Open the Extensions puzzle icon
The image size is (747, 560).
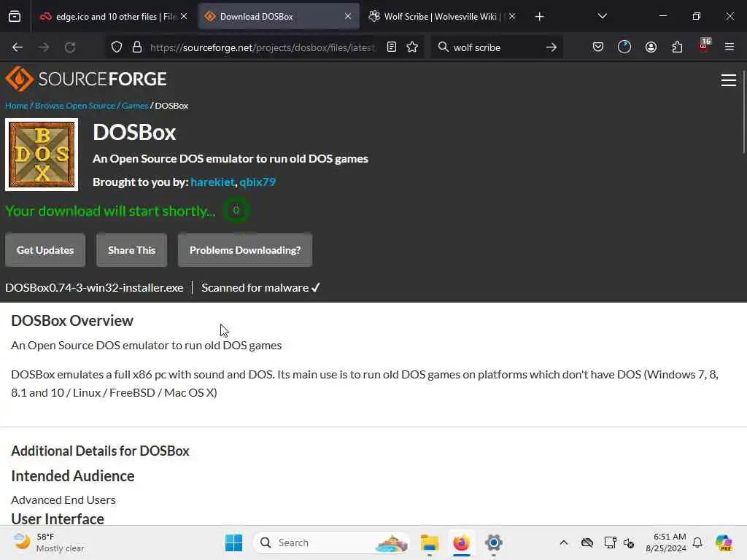[677, 47]
